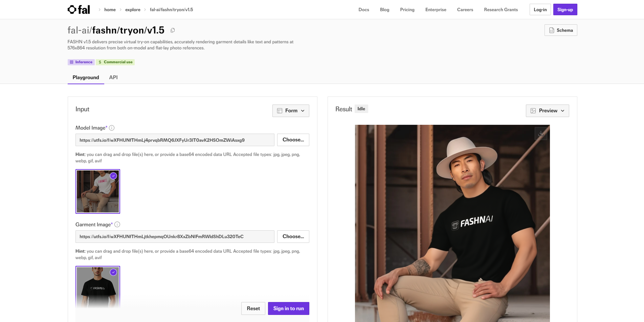The height and width of the screenshot is (322, 644).
Task: Open the Research Grants menu item
Action: pos(501,10)
